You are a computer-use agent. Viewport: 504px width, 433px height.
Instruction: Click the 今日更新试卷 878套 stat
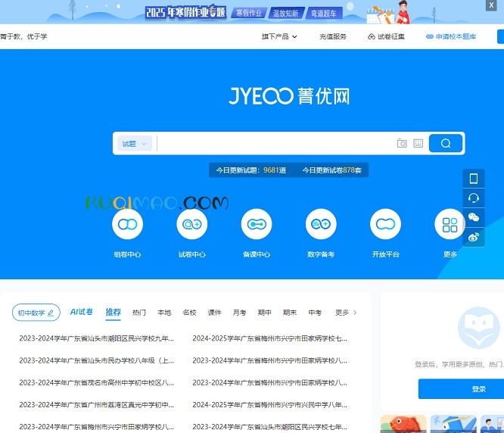point(331,170)
